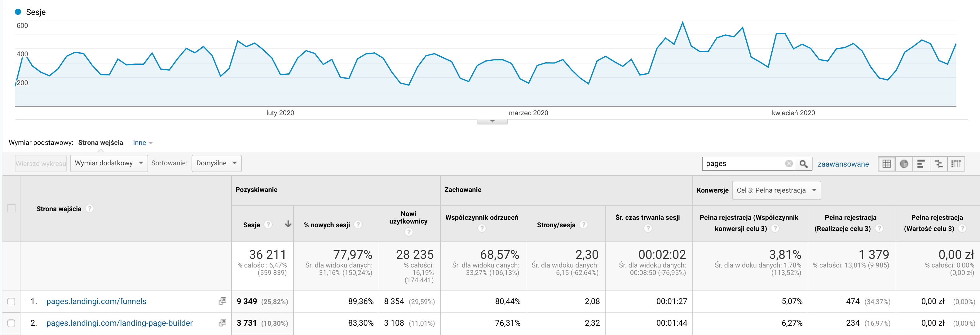The width and height of the screenshot is (980, 335).
Task: Open the Inne dimension menu
Action: coord(143,143)
